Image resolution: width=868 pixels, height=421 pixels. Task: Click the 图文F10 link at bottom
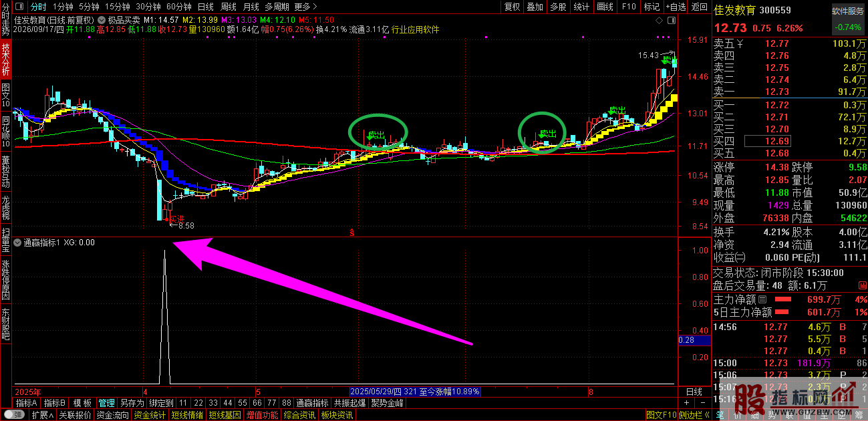pos(661,415)
